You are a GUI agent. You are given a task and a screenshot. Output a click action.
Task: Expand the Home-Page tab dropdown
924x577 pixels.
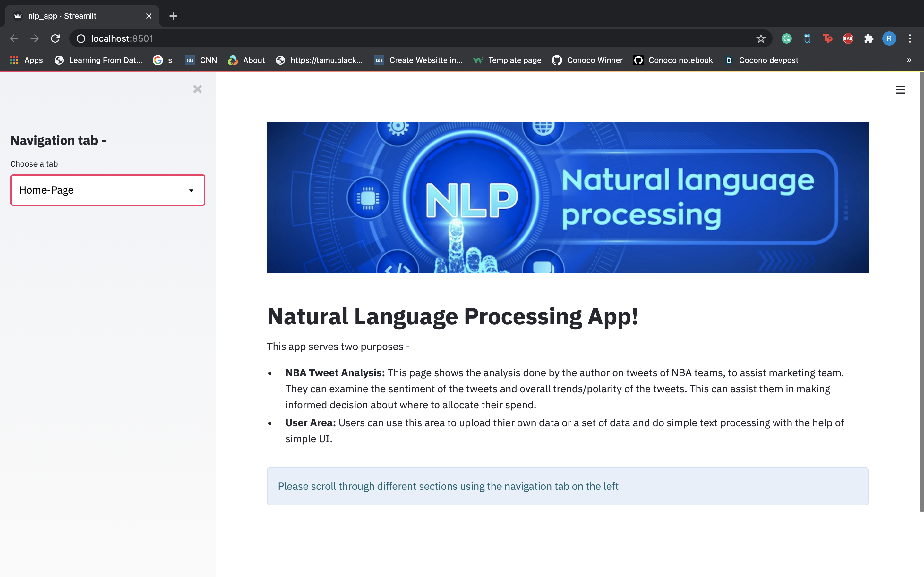(108, 190)
